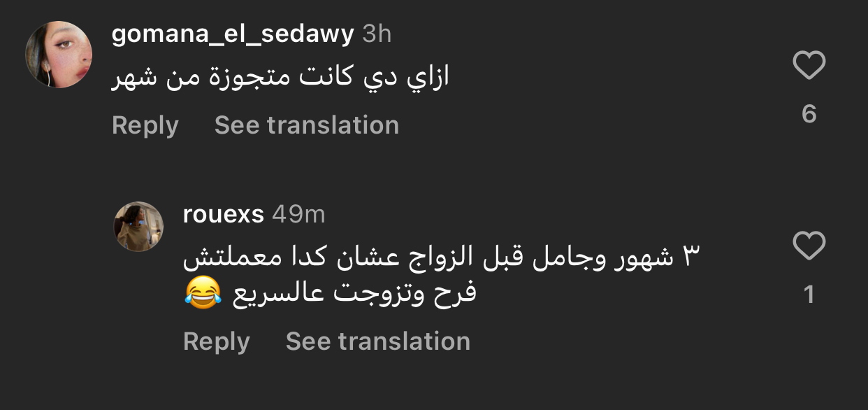The height and width of the screenshot is (410, 868).
Task: Open gomana_el_sedawy's profile picture
Action: click(x=59, y=55)
